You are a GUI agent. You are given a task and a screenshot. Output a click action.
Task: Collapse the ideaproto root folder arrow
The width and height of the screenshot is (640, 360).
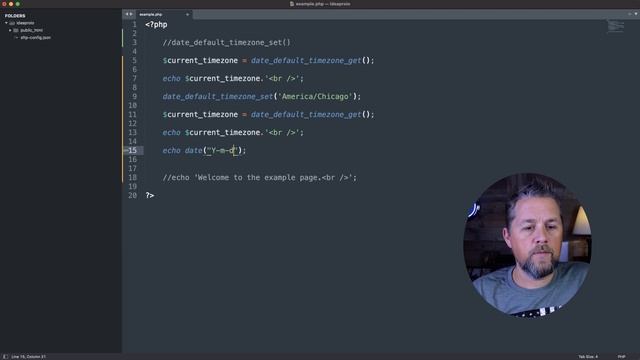point(6,23)
